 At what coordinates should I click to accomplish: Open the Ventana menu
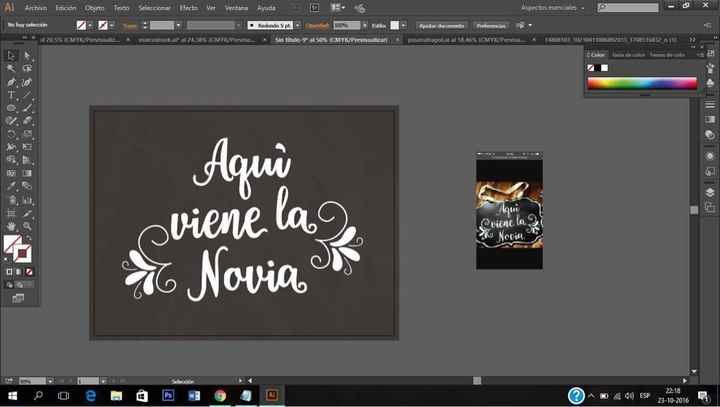pos(236,8)
